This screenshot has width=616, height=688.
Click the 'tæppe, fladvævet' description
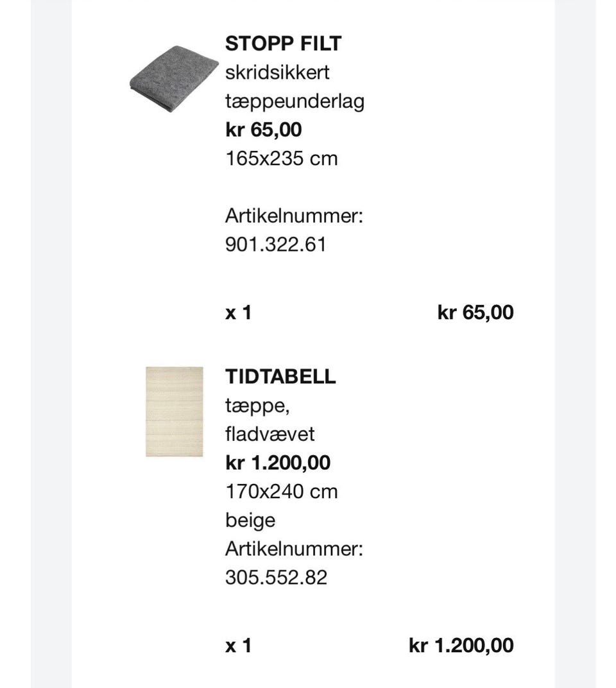[269, 420]
